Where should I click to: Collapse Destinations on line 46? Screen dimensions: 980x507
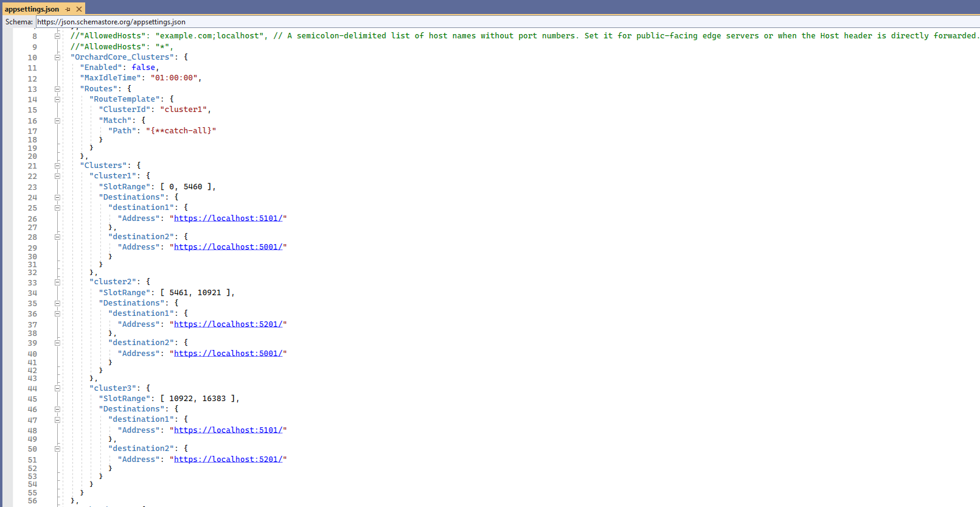click(57, 409)
